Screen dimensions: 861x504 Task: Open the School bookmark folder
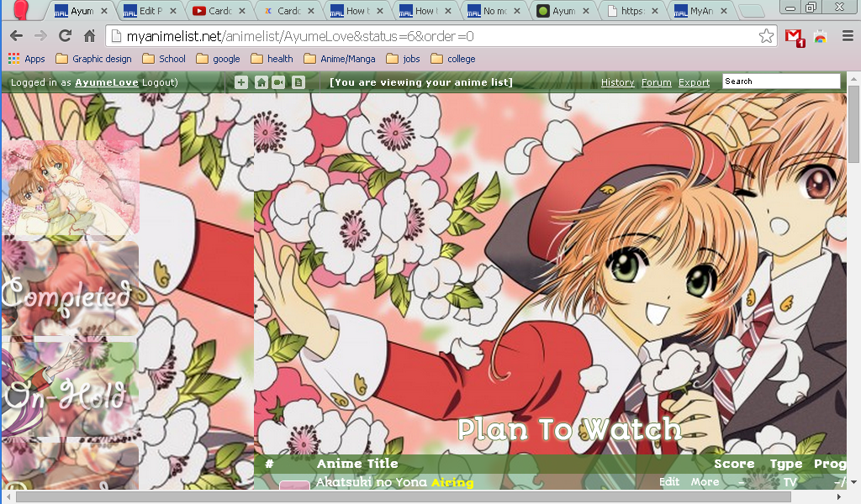164,59
